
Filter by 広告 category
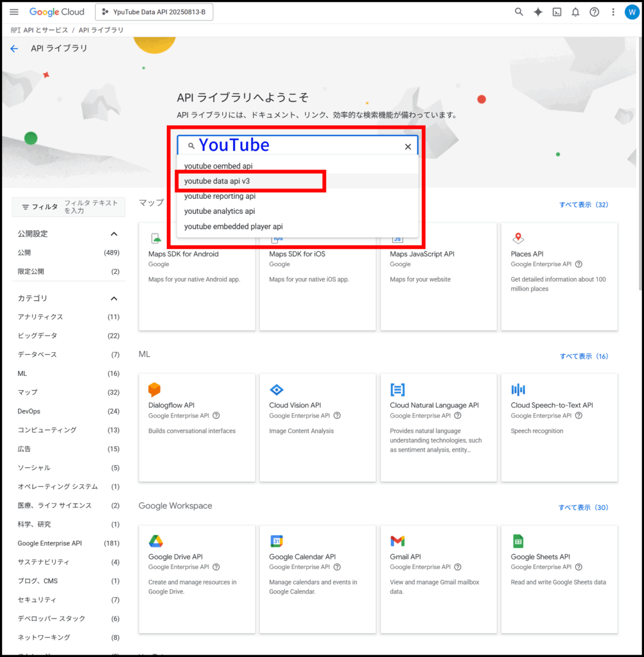coord(68,448)
